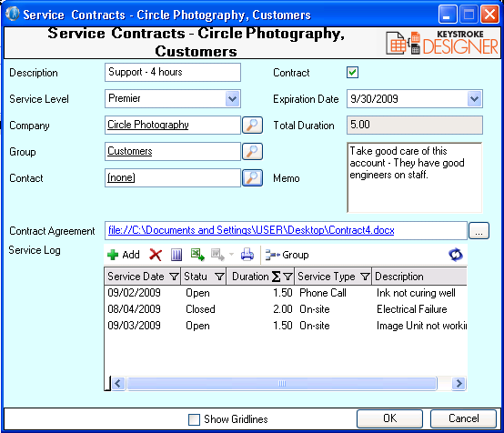Click the 2.00 duration cell
Viewport: 504px width, 433px height.
click(283, 309)
